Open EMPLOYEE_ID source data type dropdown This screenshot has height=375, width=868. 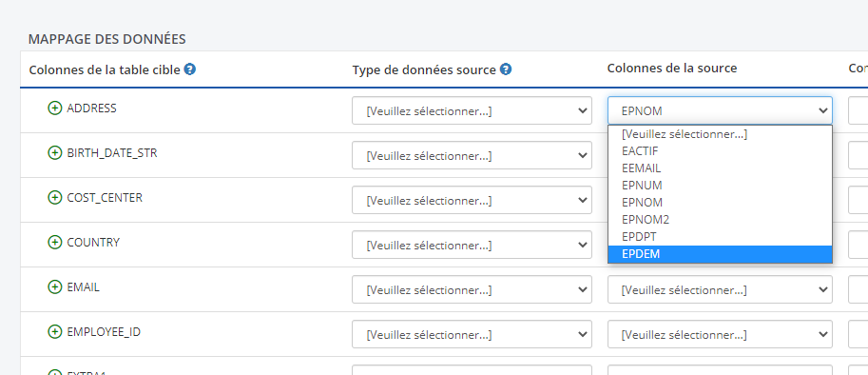click(x=472, y=335)
